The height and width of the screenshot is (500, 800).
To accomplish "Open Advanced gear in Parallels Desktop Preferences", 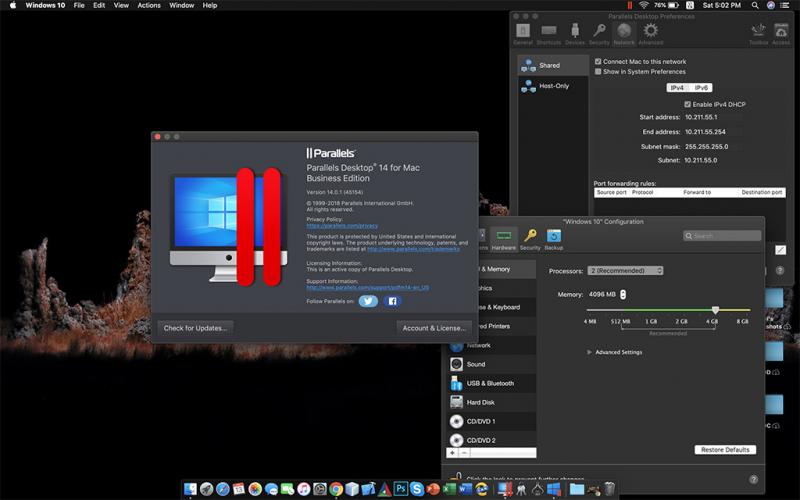I will pyautogui.click(x=651, y=34).
